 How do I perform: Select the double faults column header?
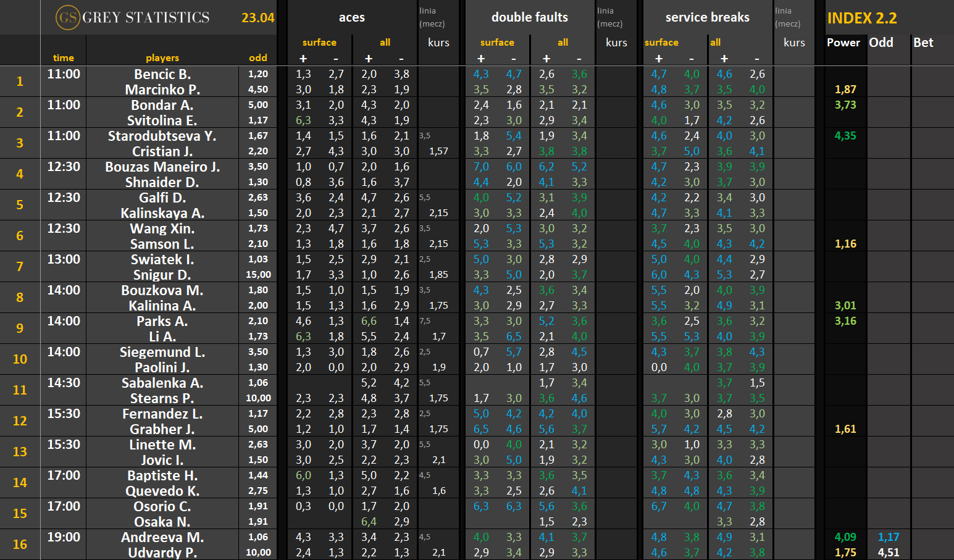pos(529,17)
